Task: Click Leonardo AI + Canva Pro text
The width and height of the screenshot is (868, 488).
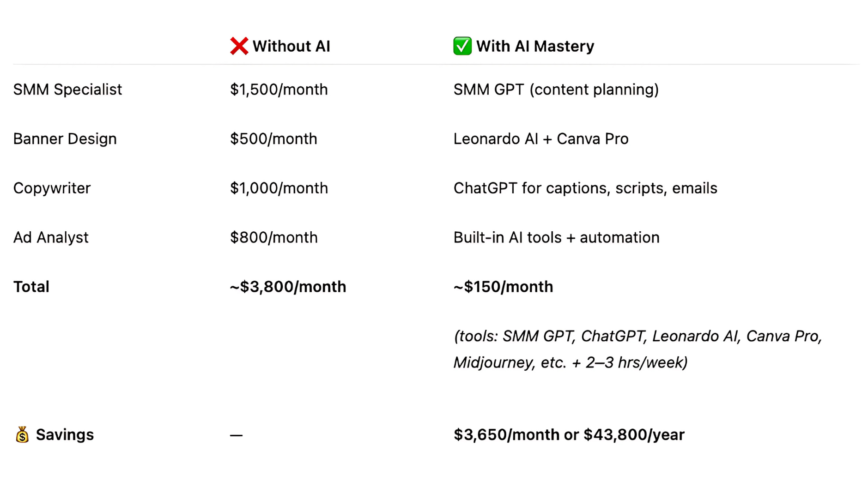Action: tap(541, 139)
